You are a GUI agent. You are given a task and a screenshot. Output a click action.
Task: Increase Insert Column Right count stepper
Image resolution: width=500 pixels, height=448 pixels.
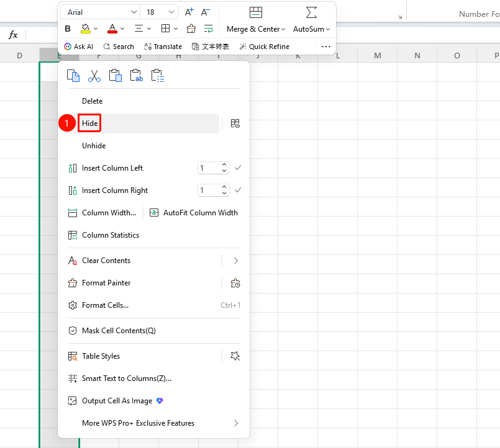point(224,187)
